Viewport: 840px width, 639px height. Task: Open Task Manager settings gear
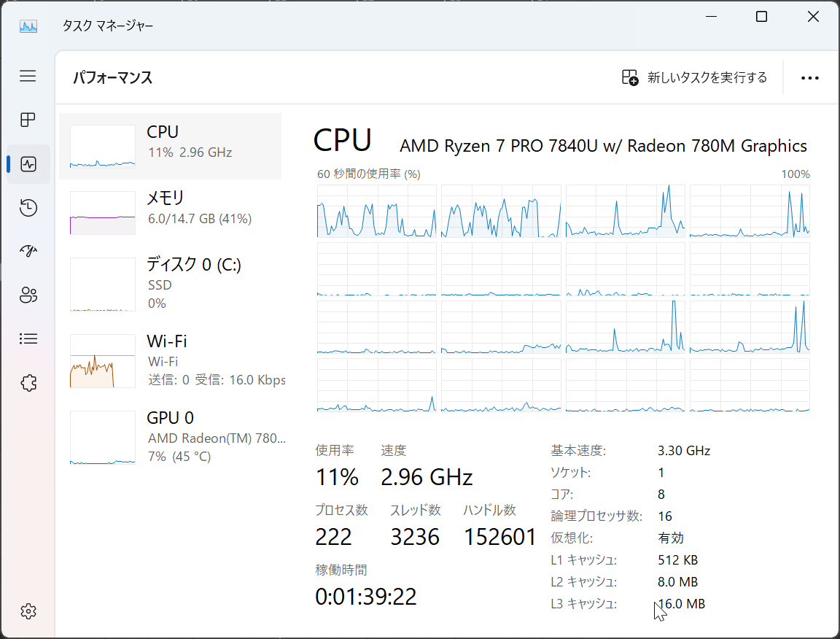click(x=28, y=611)
